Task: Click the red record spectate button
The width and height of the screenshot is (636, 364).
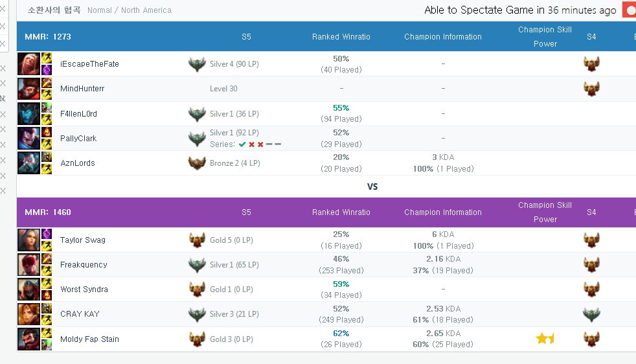Action: coord(629,10)
